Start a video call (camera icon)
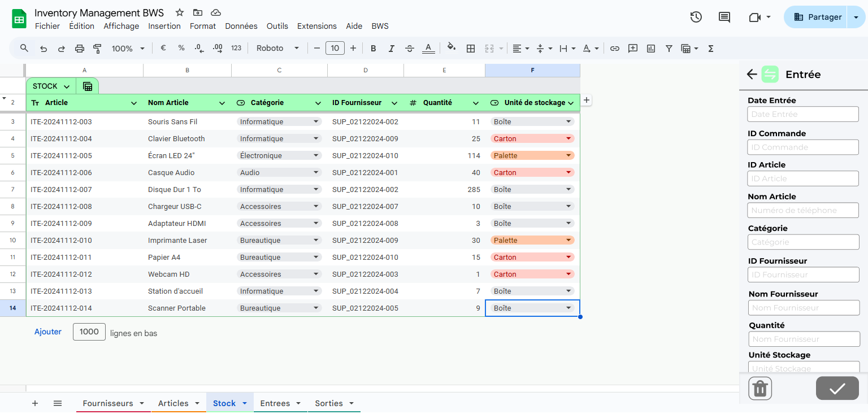Screen dimensions: 868x414 pos(755,18)
